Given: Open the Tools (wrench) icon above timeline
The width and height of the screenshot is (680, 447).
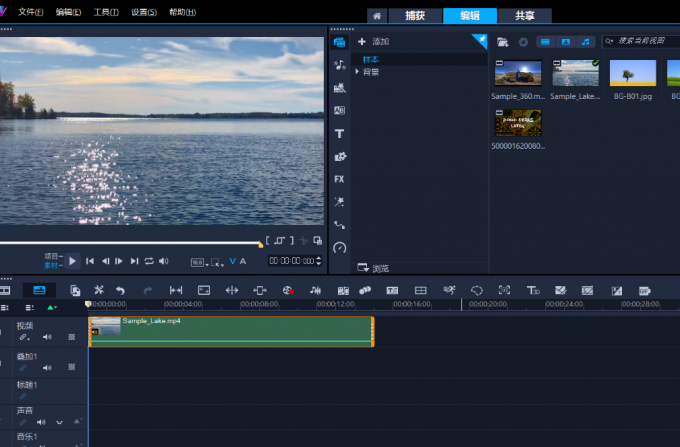Looking at the screenshot, I should (x=98, y=290).
